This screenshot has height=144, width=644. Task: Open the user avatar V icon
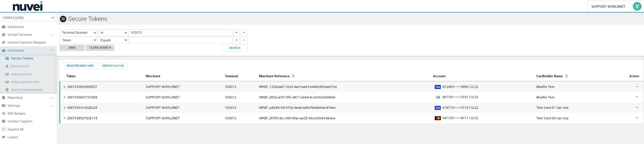click(637, 6)
